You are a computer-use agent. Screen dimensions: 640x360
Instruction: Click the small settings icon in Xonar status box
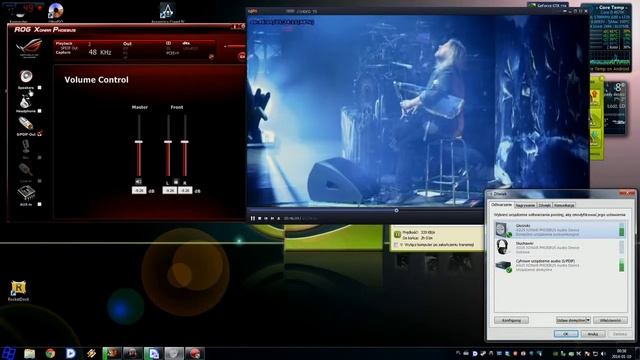point(211,57)
